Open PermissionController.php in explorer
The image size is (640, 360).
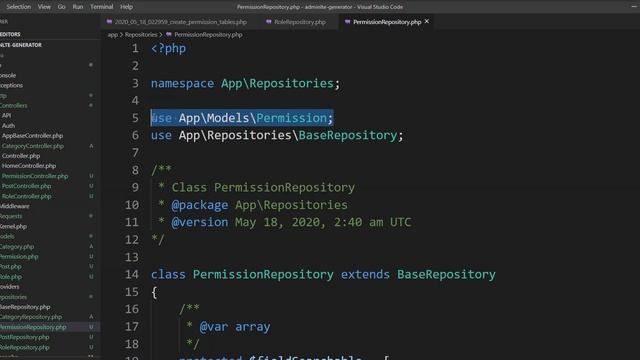point(35,176)
